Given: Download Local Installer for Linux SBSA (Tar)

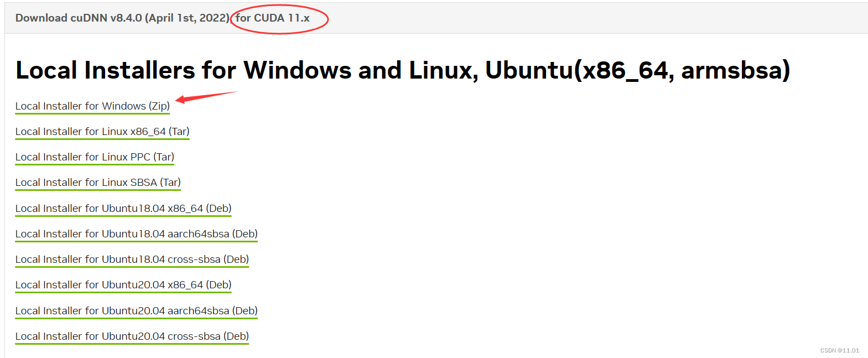Looking at the screenshot, I should pyautogui.click(x=97, y=183).
